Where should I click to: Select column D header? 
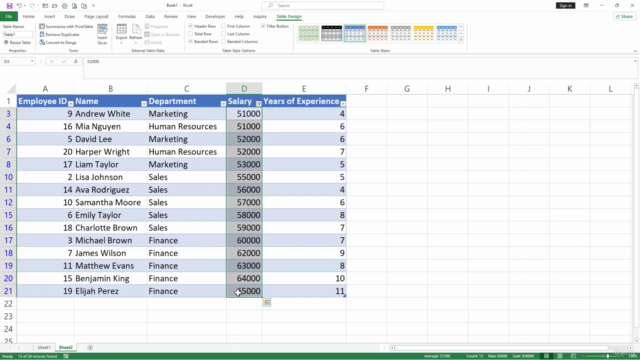[x=244, y=89]
